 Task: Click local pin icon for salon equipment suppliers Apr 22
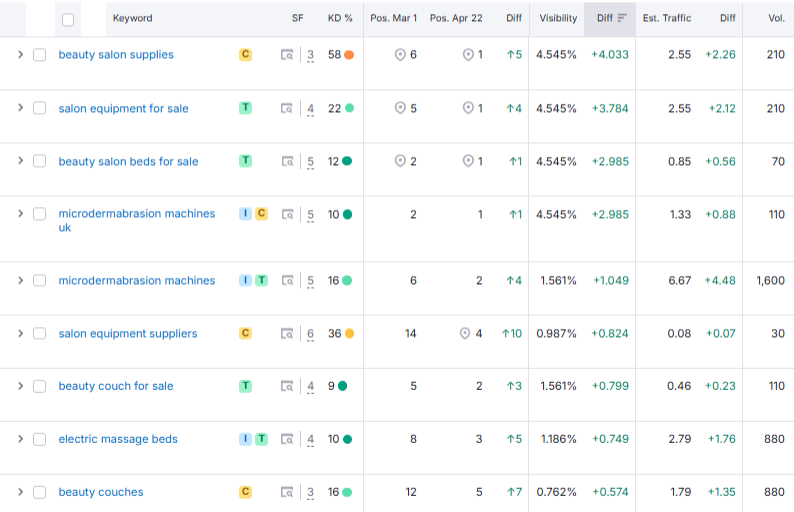pos(465,334)
